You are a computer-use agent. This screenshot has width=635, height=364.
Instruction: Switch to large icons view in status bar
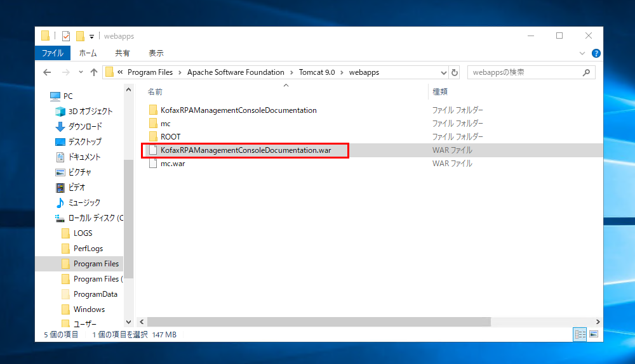click(x=594, y=334)
